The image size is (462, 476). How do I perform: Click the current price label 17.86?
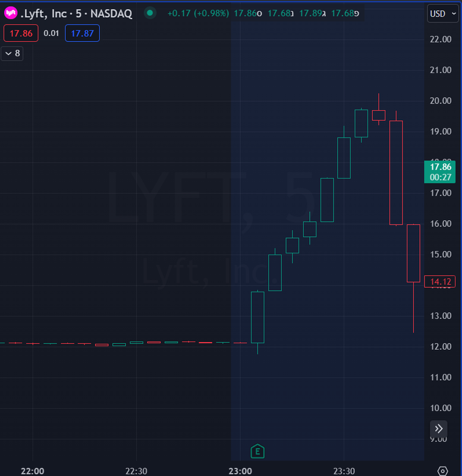(x=440, y=172)
